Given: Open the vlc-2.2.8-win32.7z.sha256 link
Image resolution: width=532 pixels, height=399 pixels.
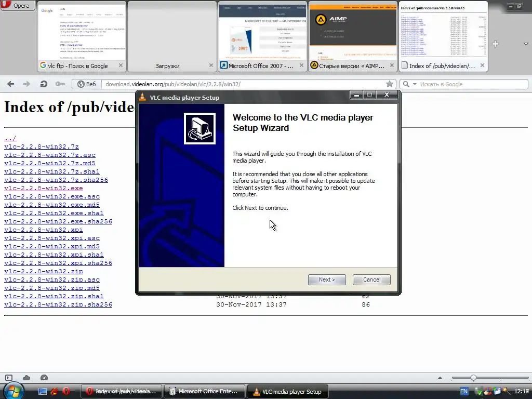Looking at the screenshot, I should (x=56, y=180).
